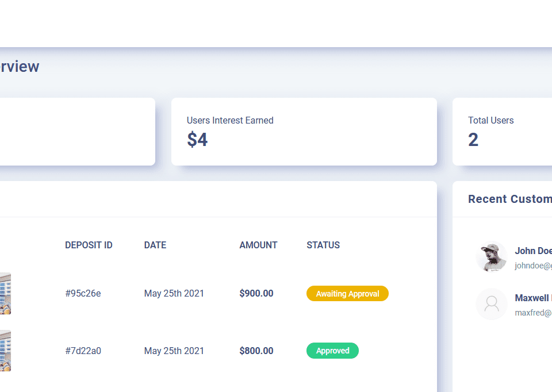Open the property thumbnail for deposit #7d22a0

5,351
